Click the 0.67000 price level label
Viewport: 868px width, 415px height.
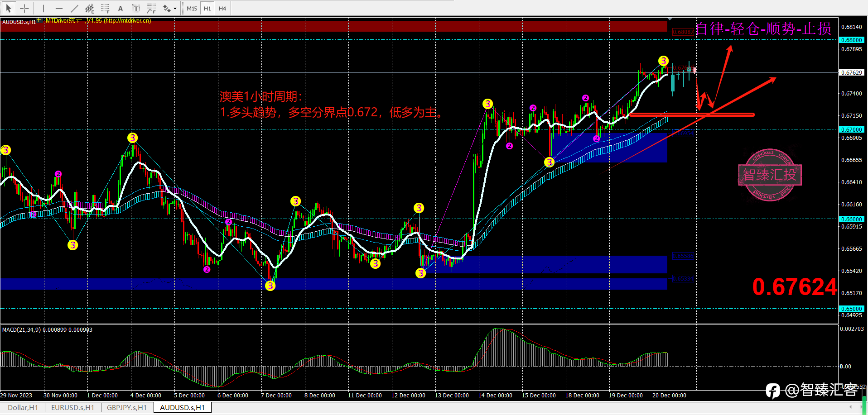pos(852,129)
